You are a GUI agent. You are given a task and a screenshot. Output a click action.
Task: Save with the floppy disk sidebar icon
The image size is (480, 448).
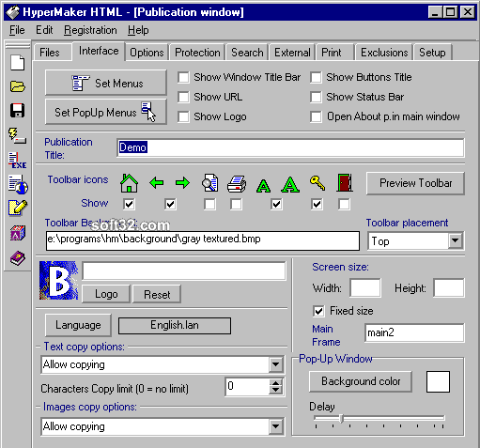pos(17,110)
